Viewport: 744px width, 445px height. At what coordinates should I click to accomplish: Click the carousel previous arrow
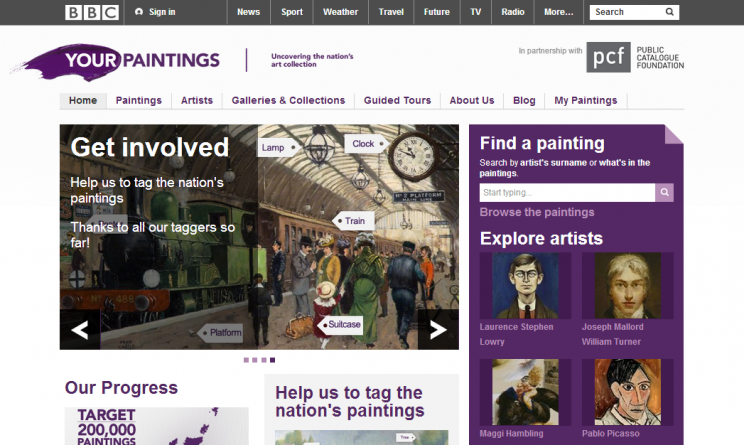(x=80, y=330)
